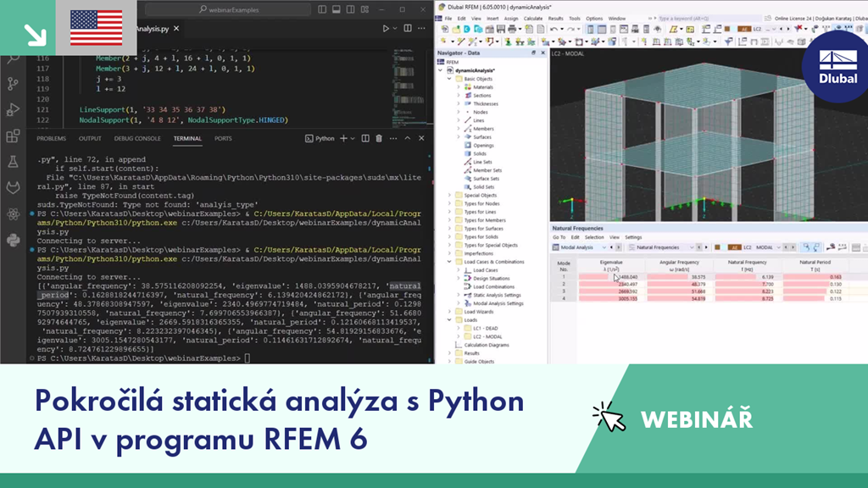Open Go To menu in Natural Frequencies panel
The image size is (868, 488).
pyautogui.click(x=559, y=237)
